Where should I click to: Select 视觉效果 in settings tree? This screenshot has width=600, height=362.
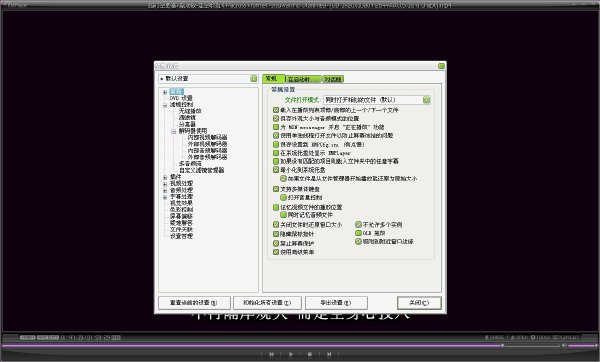click(x=181, y=203)
